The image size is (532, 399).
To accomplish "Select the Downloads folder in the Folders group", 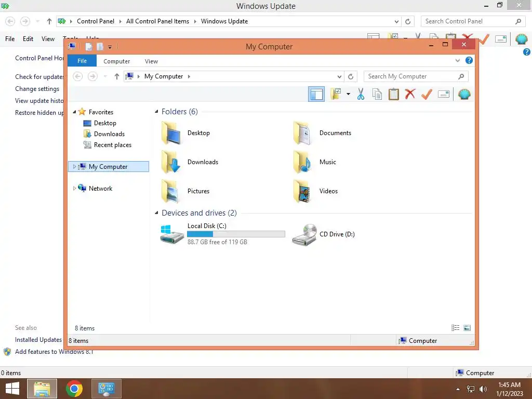I will [x=171, y=162].
